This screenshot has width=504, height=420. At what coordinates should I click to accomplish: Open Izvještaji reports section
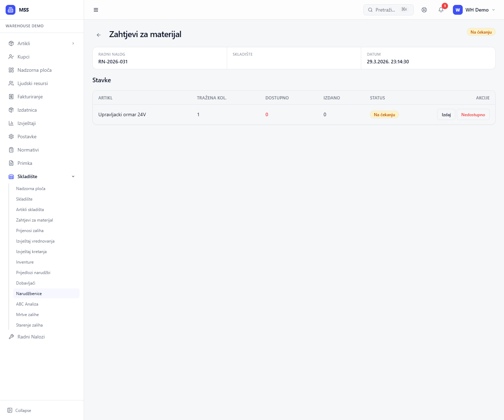point(27,123)
